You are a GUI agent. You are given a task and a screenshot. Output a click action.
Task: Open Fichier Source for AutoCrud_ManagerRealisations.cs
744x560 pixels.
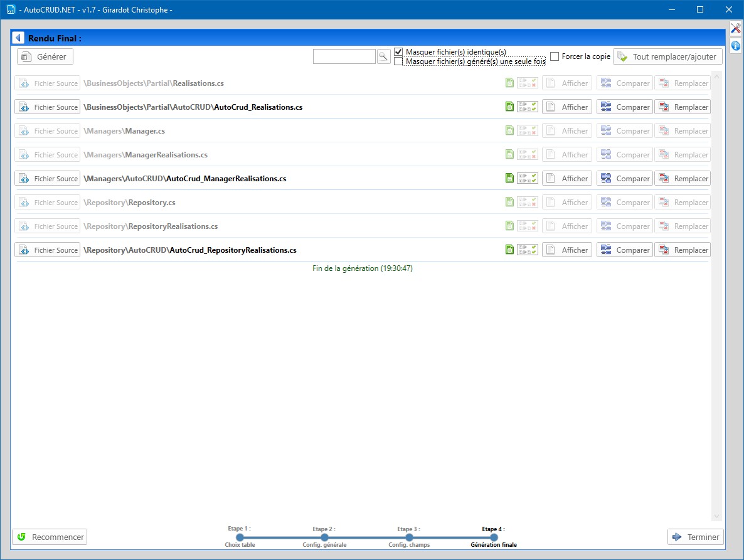tap(48, 178)
